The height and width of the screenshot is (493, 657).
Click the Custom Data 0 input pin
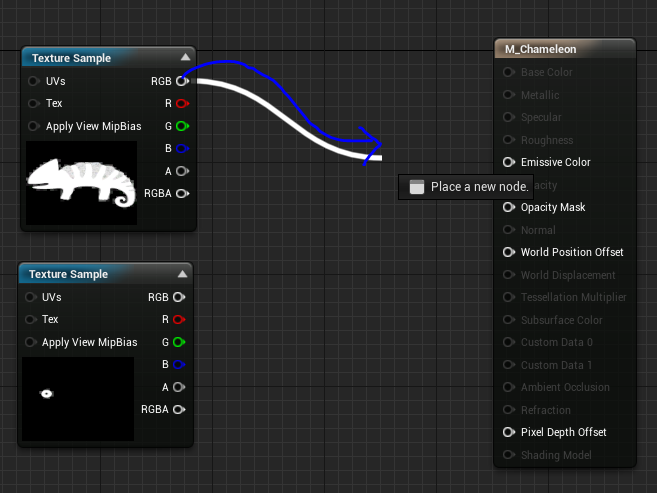509,342
